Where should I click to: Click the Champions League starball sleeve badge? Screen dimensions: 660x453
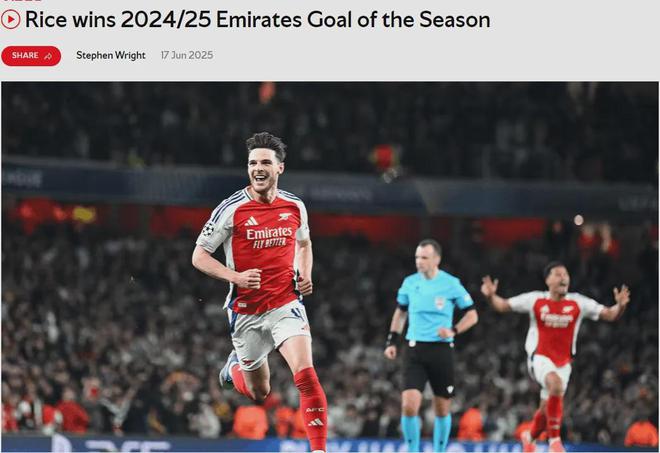[208, 229]
